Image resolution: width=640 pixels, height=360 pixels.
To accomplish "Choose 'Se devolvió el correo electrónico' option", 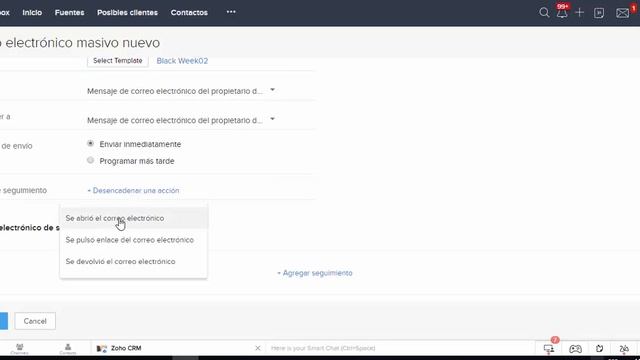I will point(133,262).
